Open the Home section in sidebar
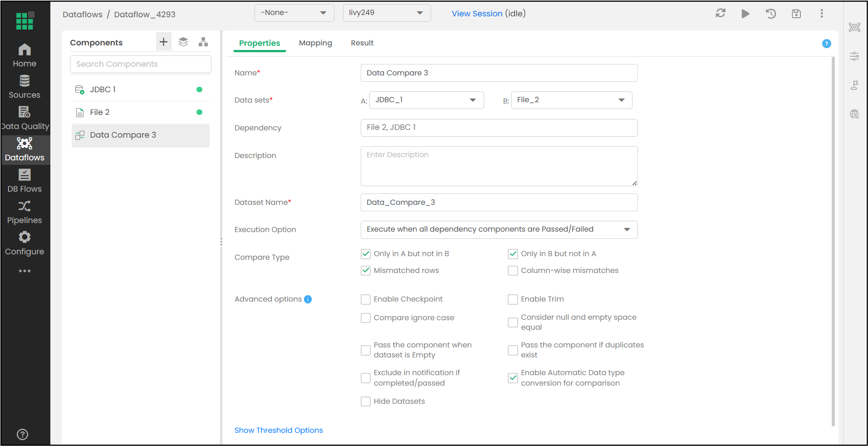This screenshot has width=868, height=446. (x=25, y=55)
